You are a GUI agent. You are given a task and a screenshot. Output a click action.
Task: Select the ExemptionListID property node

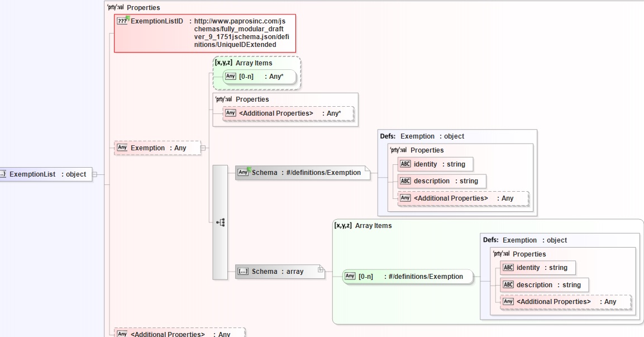(204, 33)
